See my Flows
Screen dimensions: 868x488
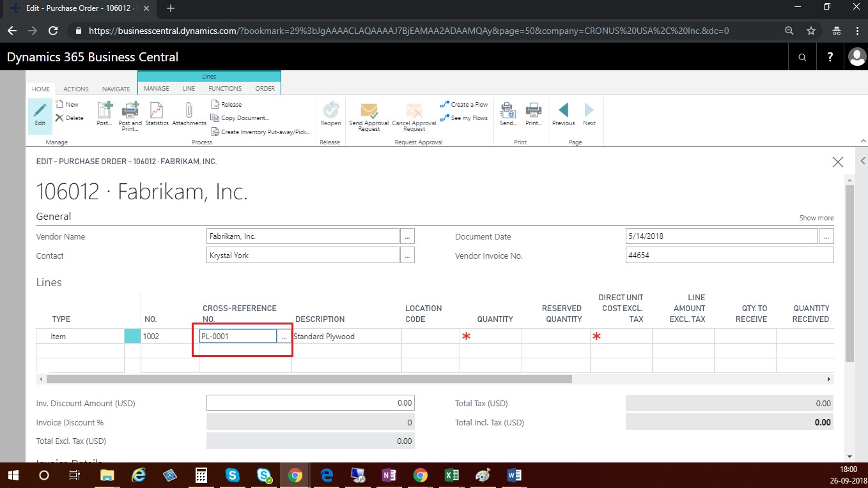pos(464,118)
